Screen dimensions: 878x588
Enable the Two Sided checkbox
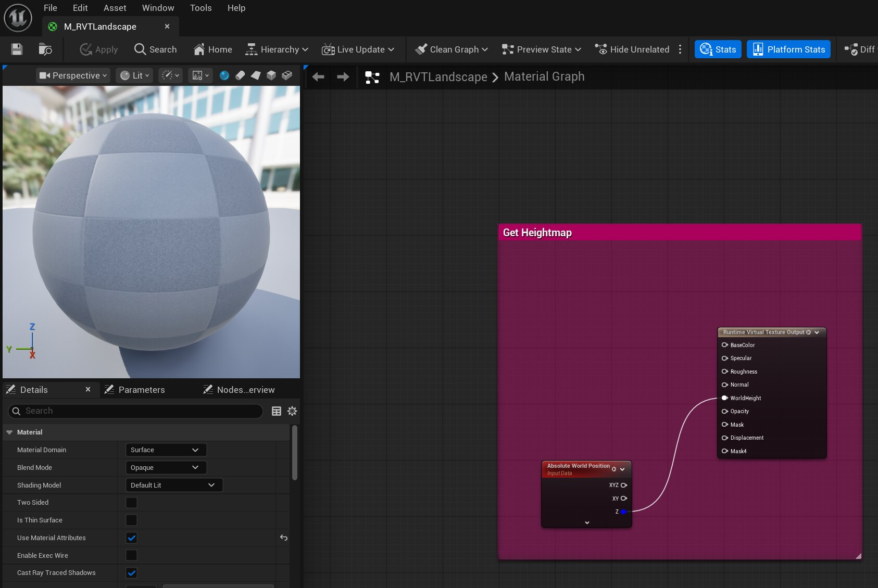(x=131, y=502)
